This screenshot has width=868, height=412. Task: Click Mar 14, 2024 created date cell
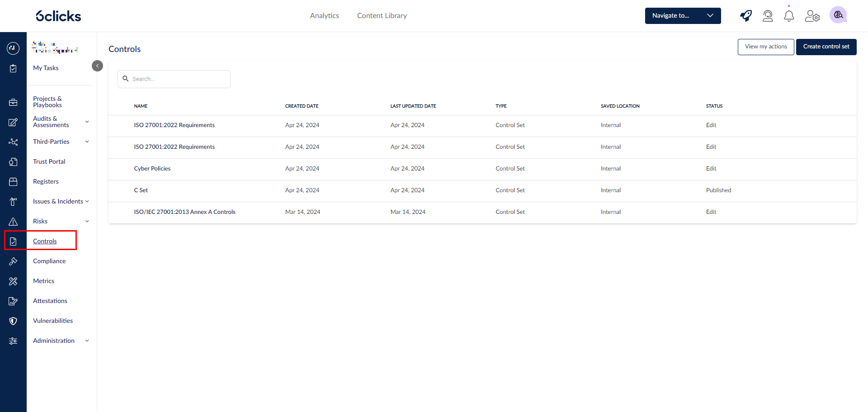tap(302, 212)
